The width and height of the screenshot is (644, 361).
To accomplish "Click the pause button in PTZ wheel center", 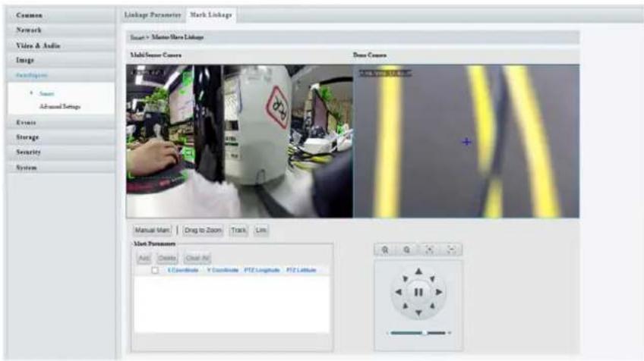I will point(418,292).
